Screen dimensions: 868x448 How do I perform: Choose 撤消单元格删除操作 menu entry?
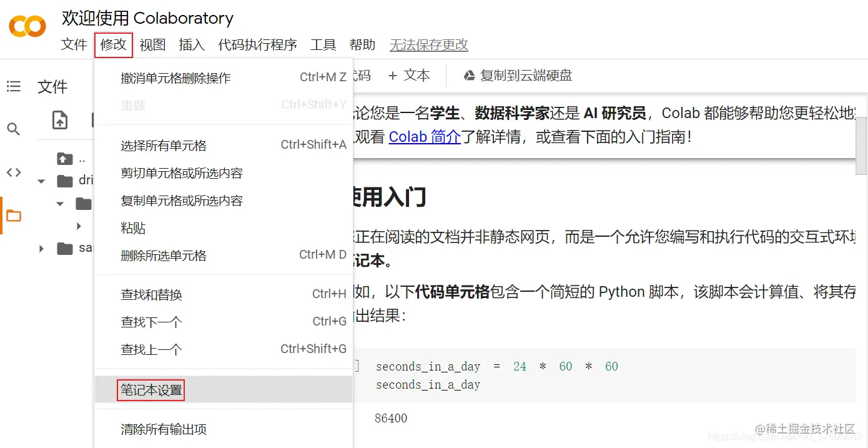coord(224,78)
